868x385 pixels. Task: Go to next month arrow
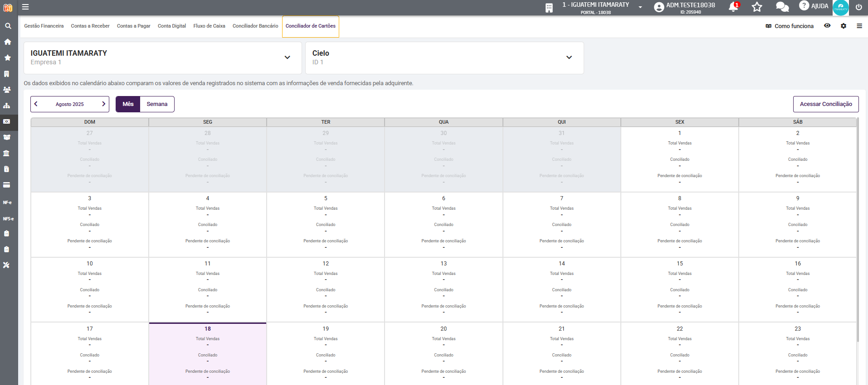(103, 104)
